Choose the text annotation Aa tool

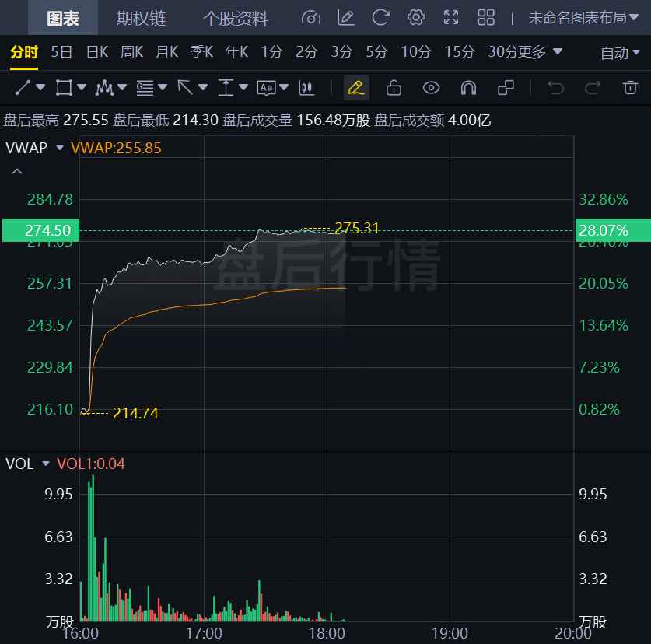pos(266,88)
